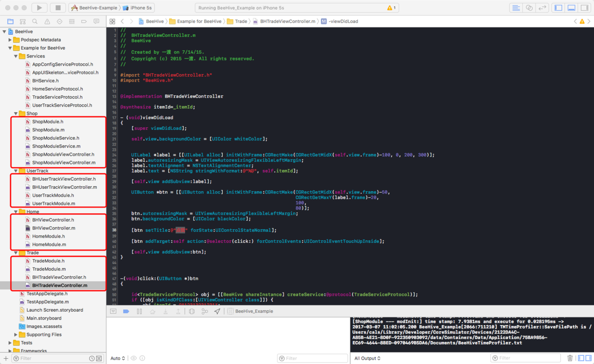The height and width of the screenshot is (364, 594).
Task: Click the variables view Filter field
Action: [312, 358]
